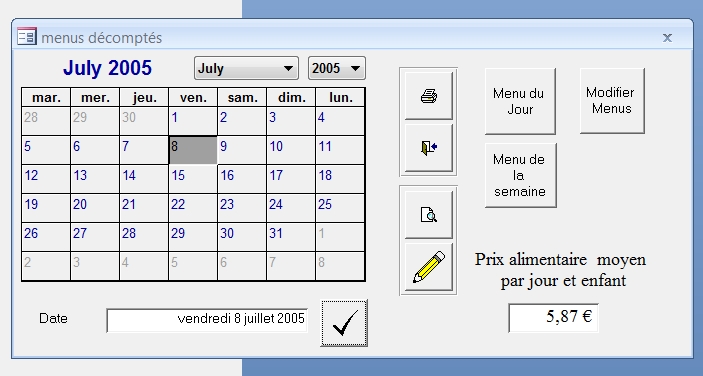Image resolution: width=703 pixels, height=376 pixels.
Task: Select July 3 in the calendar
Action: [291, 121]
